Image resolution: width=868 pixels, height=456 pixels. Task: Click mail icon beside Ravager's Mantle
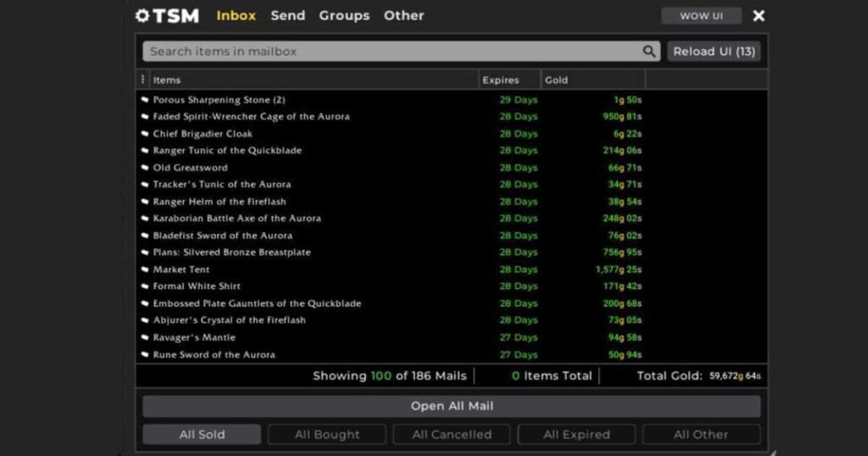pyautogui.click(x=145, y=337)
